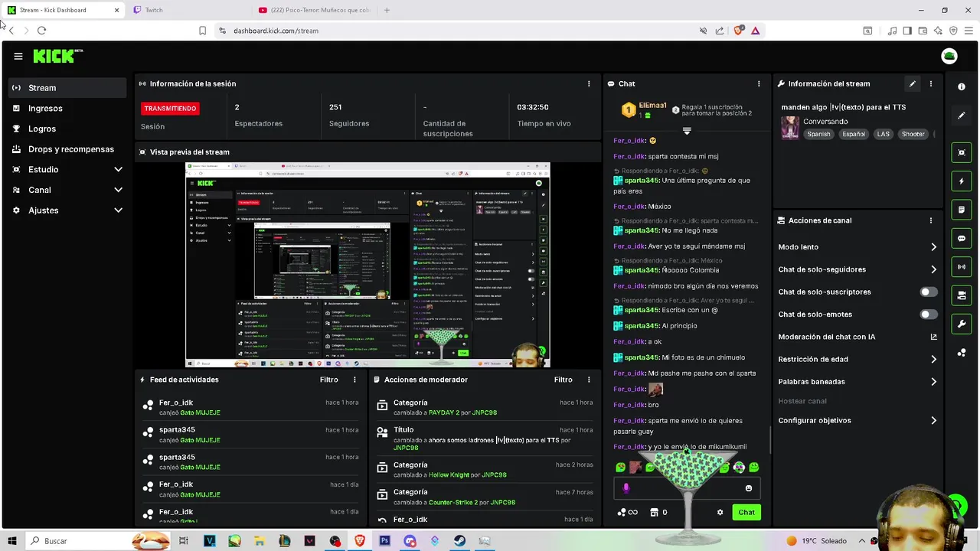
Task: Click the Windows search box Buscar
Action: (97, 541)
